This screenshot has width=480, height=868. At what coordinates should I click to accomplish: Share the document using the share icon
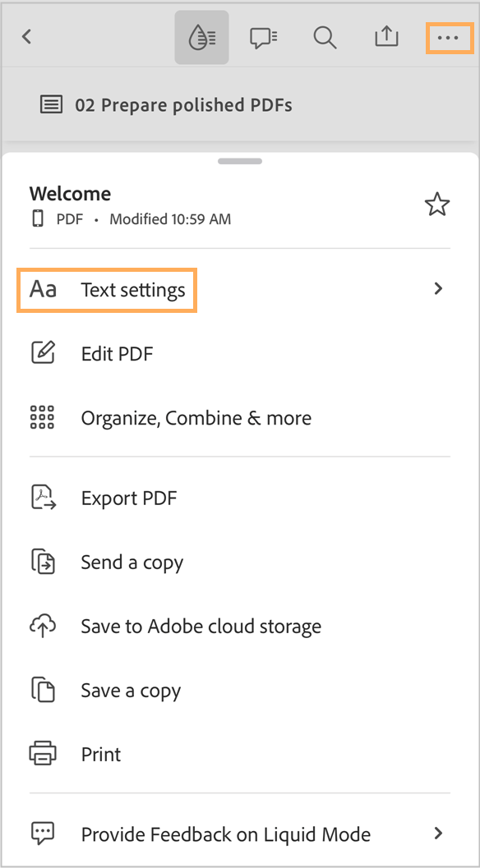click(x=386, y=36)
